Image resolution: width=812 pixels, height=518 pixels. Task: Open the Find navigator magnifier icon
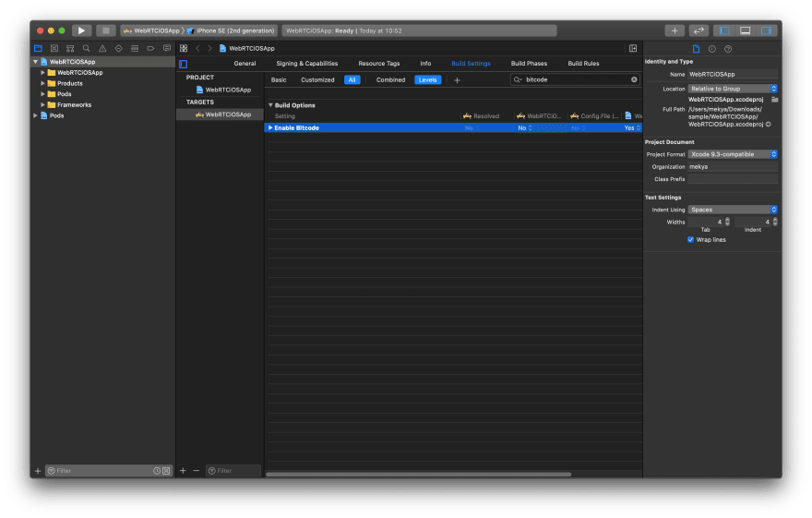[x=87, y=48]
